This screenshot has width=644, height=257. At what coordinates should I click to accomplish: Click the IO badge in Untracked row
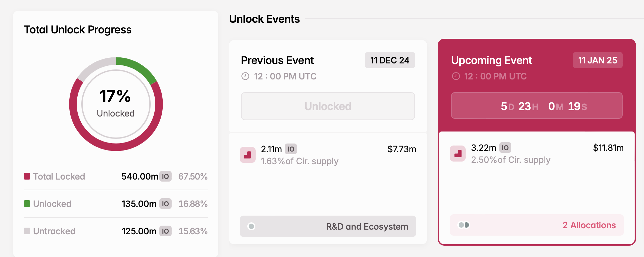click(x=165, y=231)
